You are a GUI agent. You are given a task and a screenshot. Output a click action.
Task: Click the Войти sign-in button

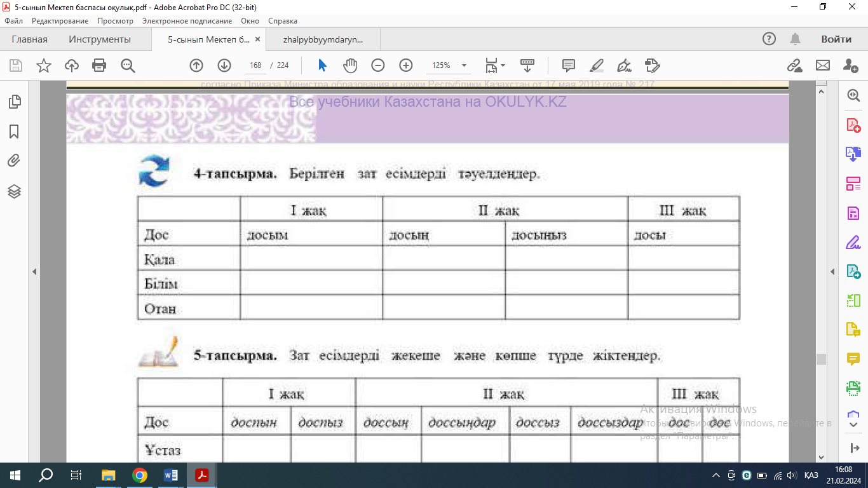(836, 39)
